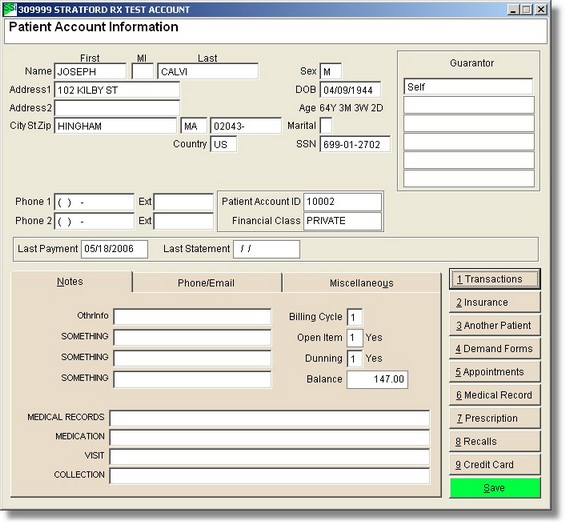Click the Last Payment date 05/18/2006
The image size is (566, 525).
(114, 249)
